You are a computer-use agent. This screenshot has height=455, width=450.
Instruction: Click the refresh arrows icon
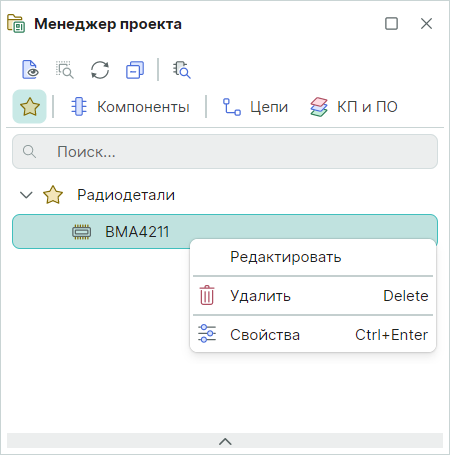pos(100,70)
